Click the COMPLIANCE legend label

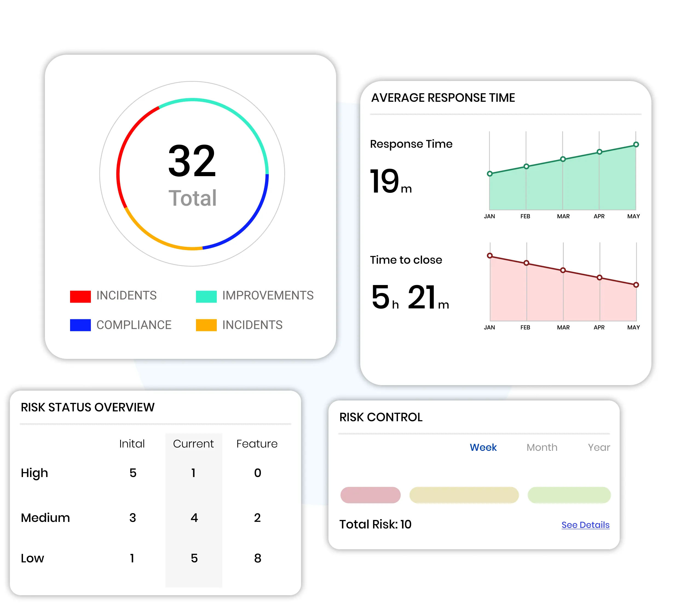(x=134, y=325)
